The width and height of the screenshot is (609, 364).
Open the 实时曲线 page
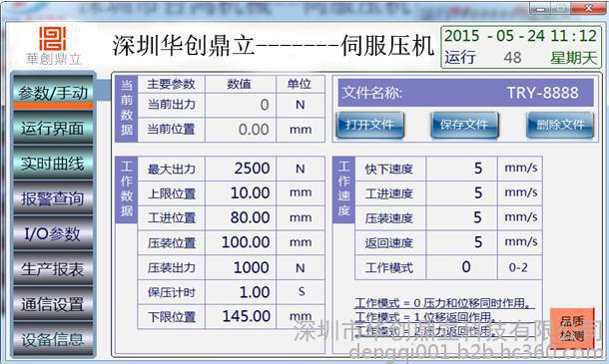53,164
